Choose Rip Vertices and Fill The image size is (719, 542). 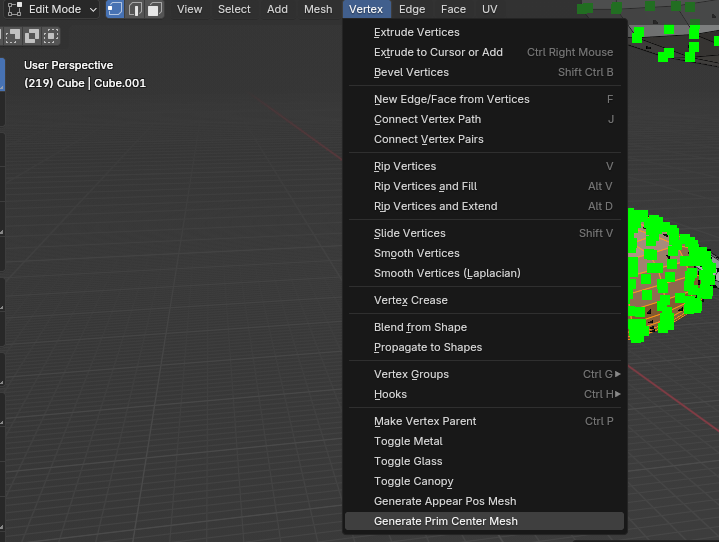coord(484,186)
